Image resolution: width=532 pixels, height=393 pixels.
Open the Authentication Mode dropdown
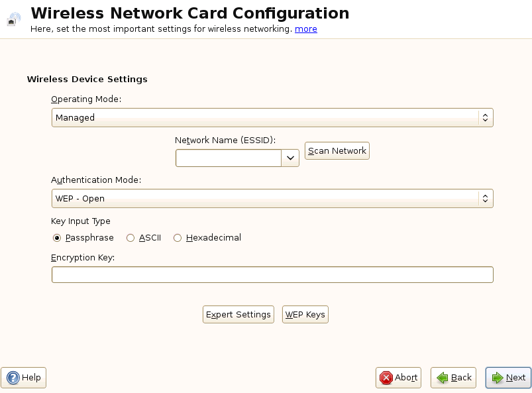click(x=272, y=198)
